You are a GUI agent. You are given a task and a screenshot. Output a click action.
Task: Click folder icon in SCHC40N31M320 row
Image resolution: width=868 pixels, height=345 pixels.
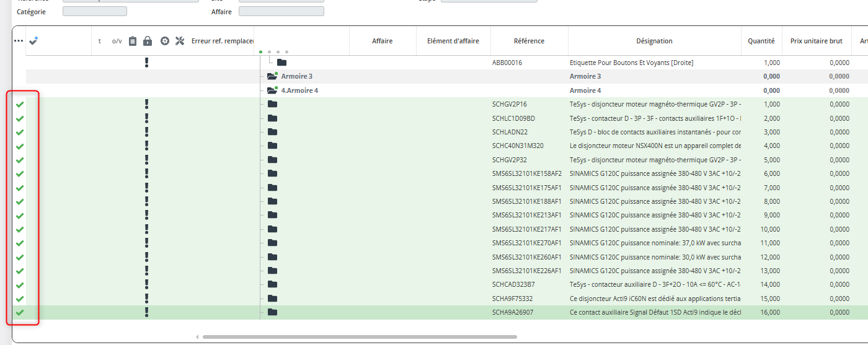(272, 146)
